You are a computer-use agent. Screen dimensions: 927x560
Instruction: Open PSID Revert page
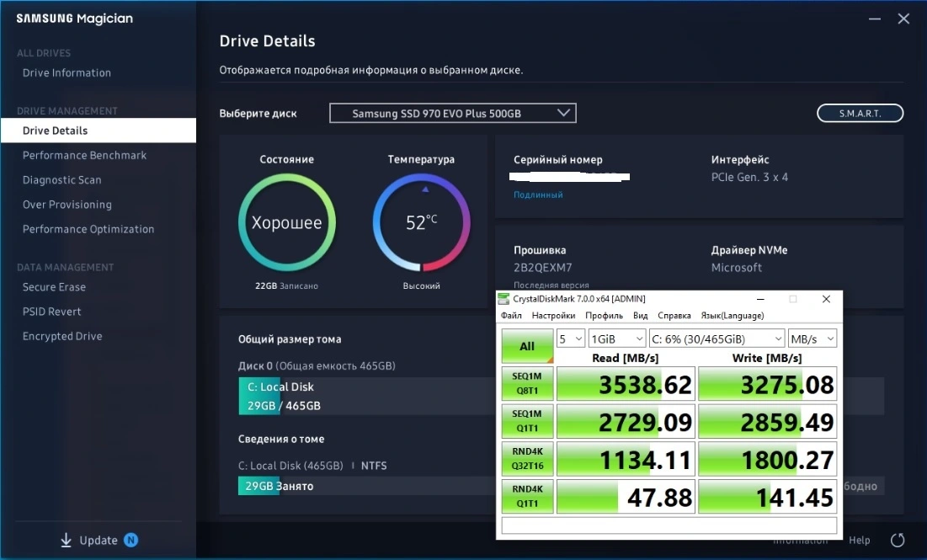(52, 312)
